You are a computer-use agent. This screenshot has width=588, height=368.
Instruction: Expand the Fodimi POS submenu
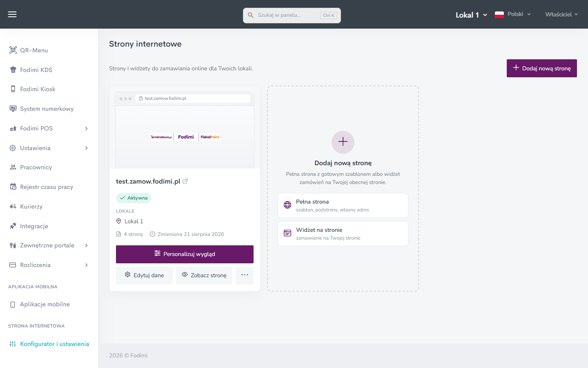(x=87, y=128)
